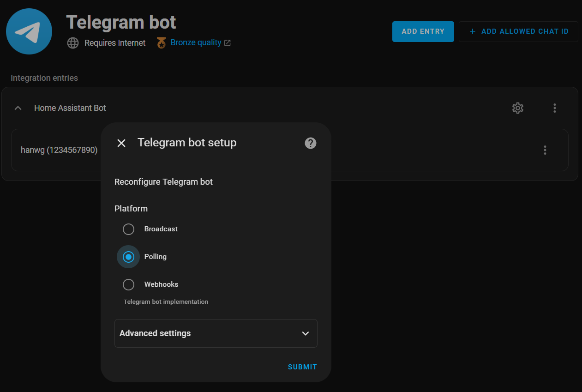Click the Submit button
The width and height of the screenshot is (582, 392).
pos(302,367)
